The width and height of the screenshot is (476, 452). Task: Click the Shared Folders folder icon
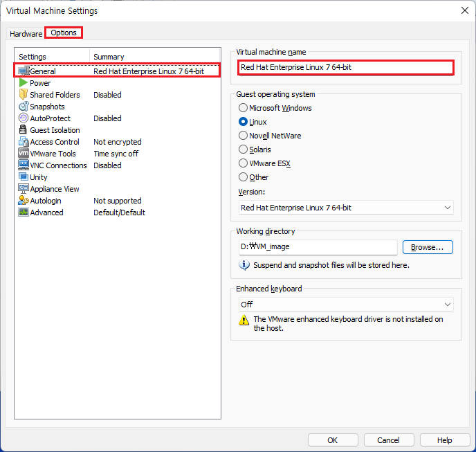(x=24, y=94)
